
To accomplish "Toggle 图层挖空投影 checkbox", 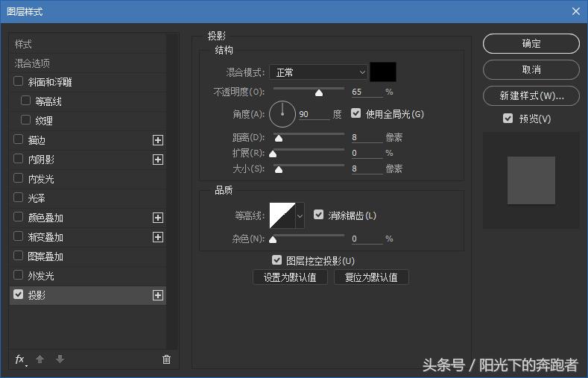I will [276, 260].
